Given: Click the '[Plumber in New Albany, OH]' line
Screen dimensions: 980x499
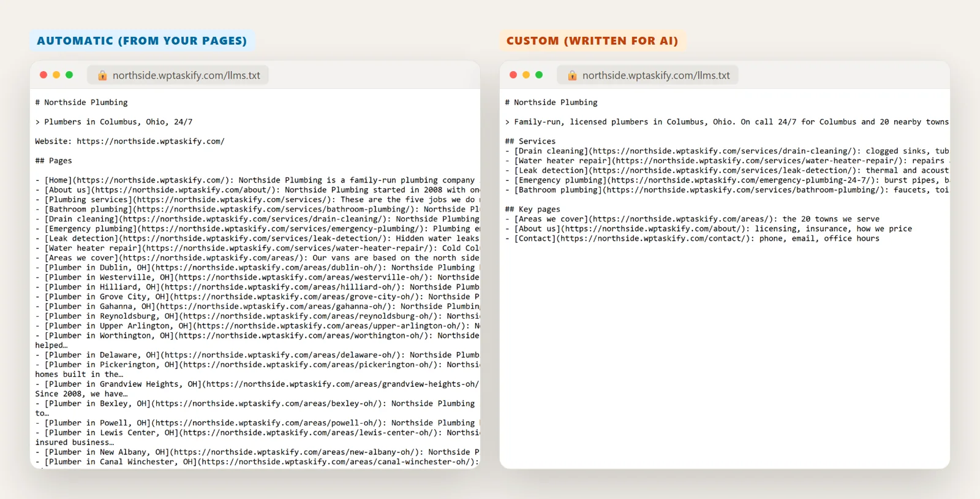Looking at the screenshot, I should coord(257,452).
